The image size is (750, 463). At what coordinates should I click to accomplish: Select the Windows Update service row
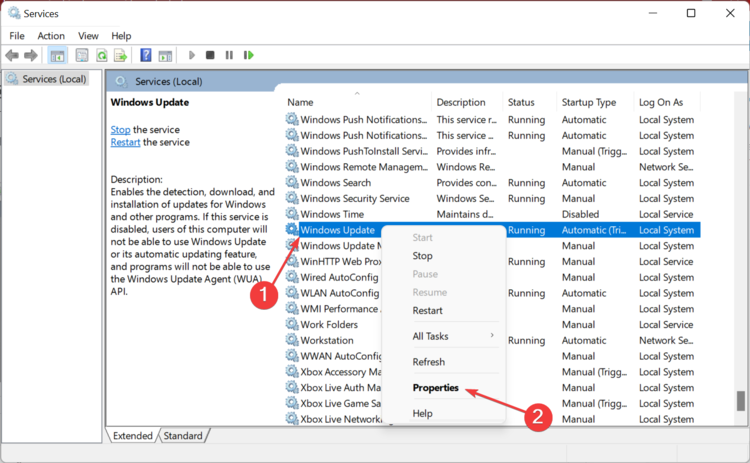coord(493,230)
